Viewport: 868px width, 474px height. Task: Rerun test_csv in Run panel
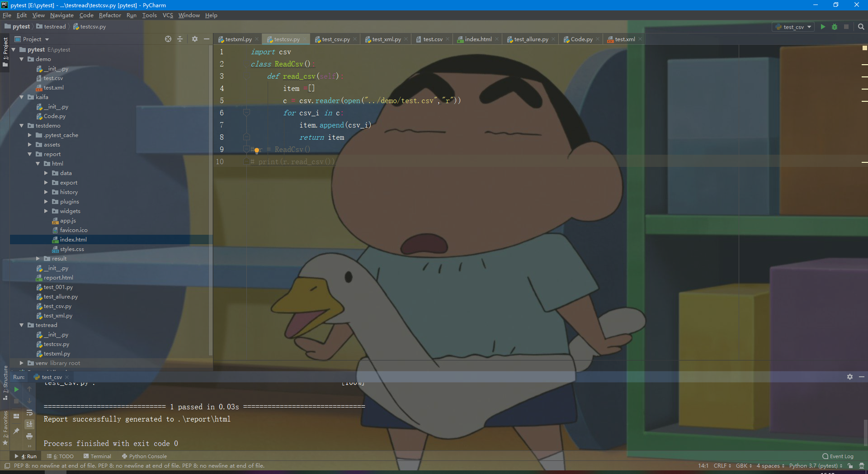(16, 389)
